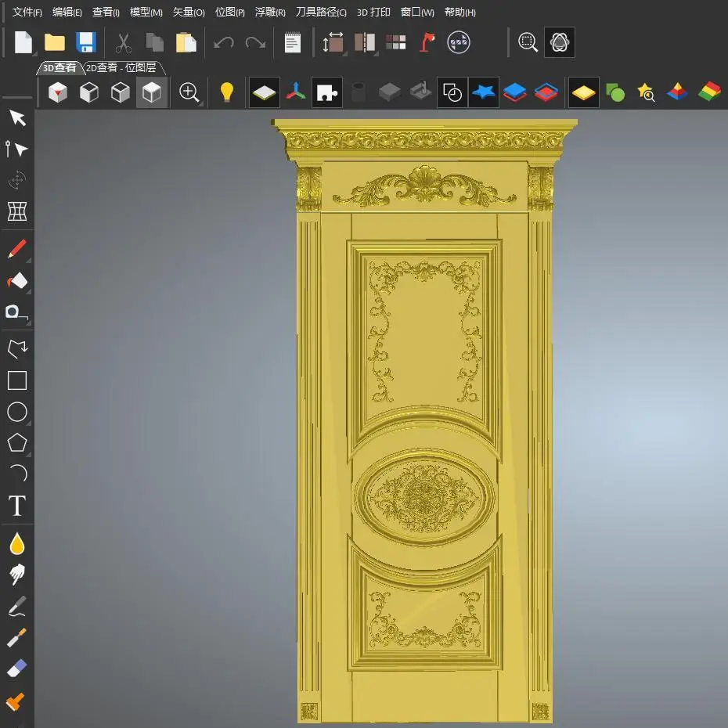
Task: Select the pentagon polygon tool
Action: point(17,442)
